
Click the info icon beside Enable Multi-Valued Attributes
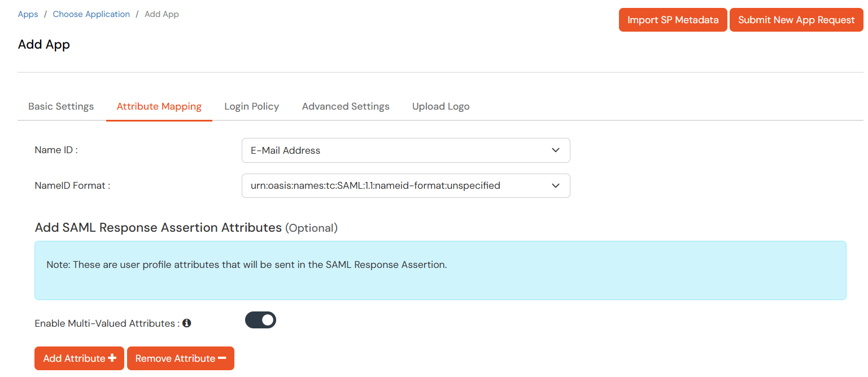point(187,323)
